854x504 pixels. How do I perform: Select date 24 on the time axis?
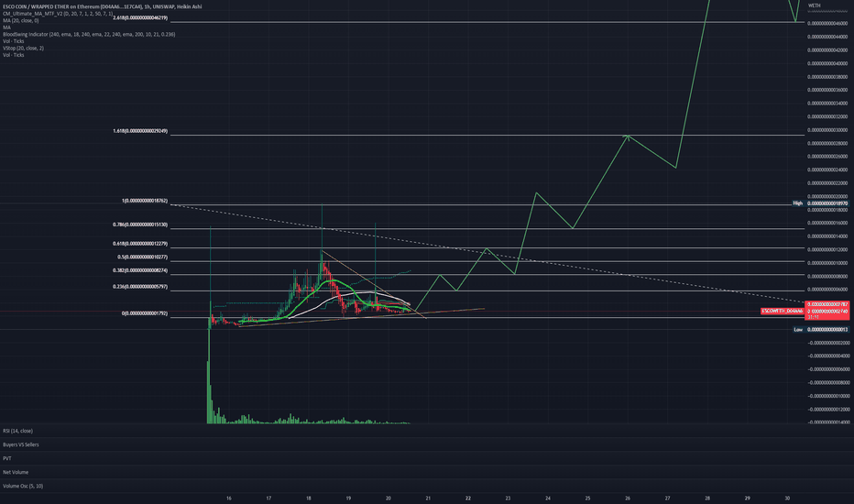pyautogui.click(x=548, y=498)
